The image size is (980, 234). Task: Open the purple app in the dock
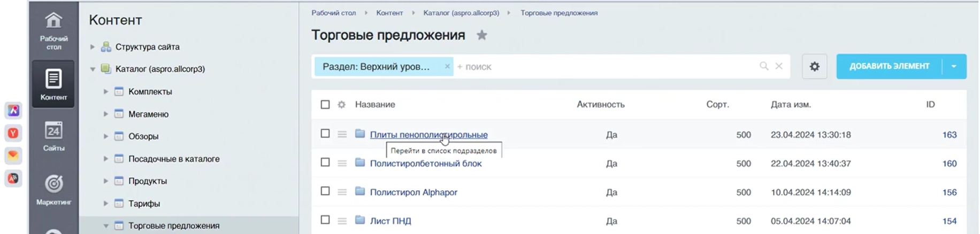tap(13, 111)
